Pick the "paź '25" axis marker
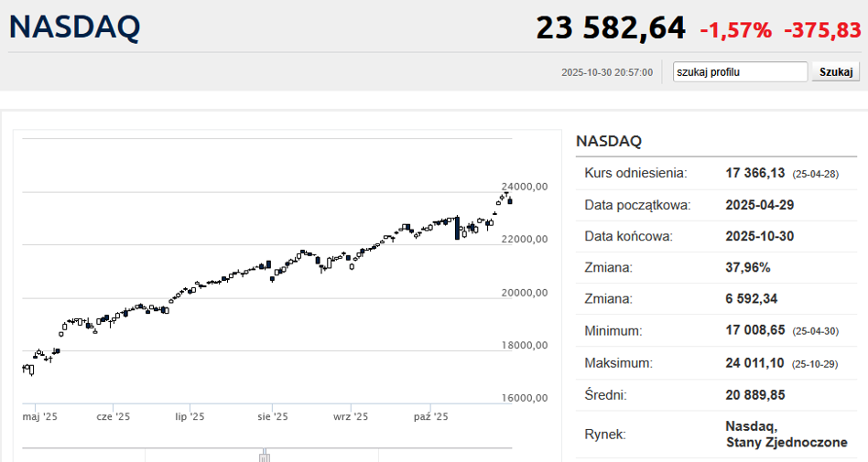Viewport: 868px width, 462px height. pos(430,416)
